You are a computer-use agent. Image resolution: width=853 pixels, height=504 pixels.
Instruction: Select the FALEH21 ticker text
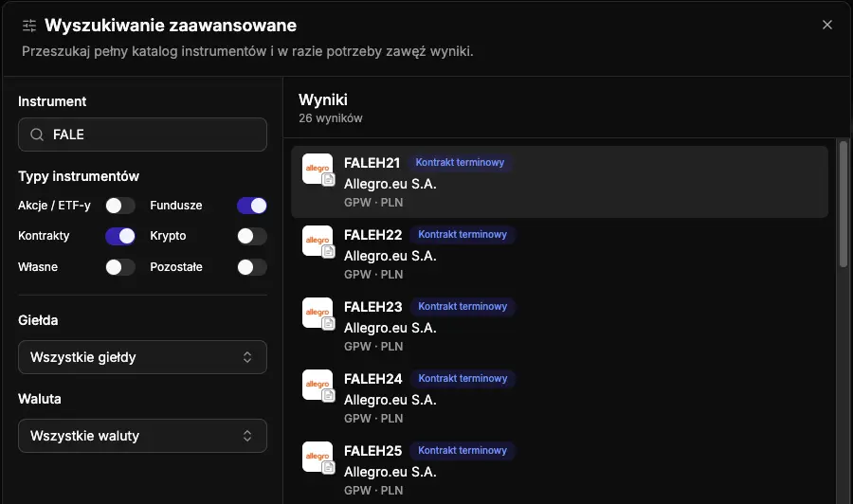click(372, 163)
